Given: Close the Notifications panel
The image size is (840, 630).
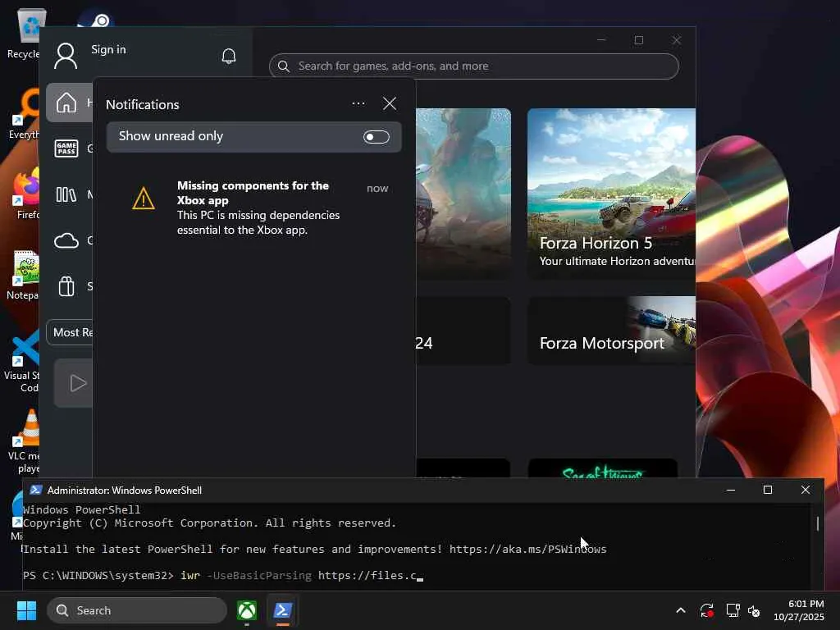Looking at the screenshot, I should [x=390, y=103].
